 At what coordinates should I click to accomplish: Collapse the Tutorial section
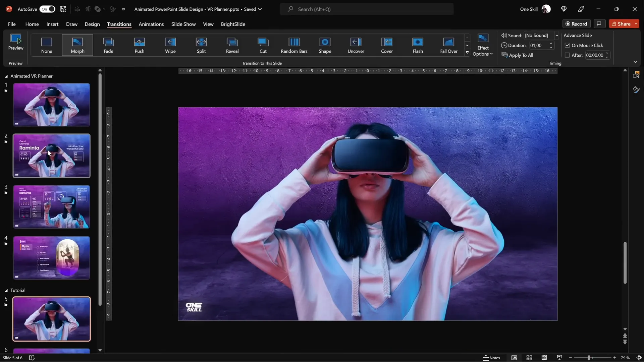6,290
